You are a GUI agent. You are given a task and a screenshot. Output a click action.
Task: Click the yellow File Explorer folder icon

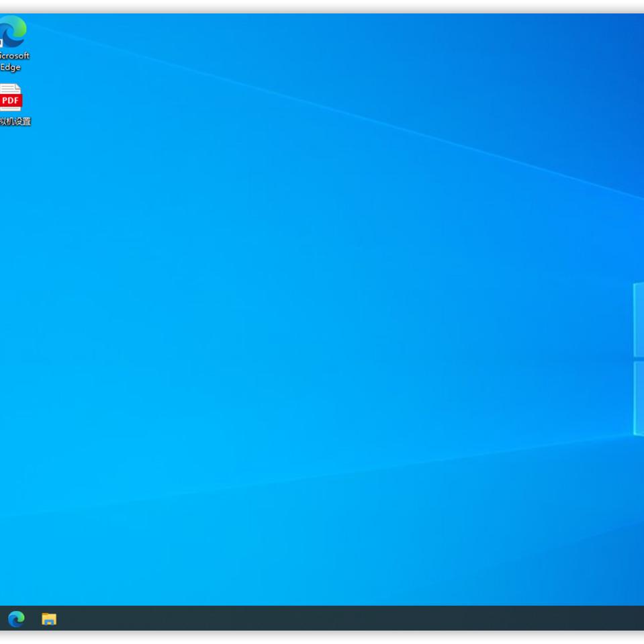click(48, 618)
